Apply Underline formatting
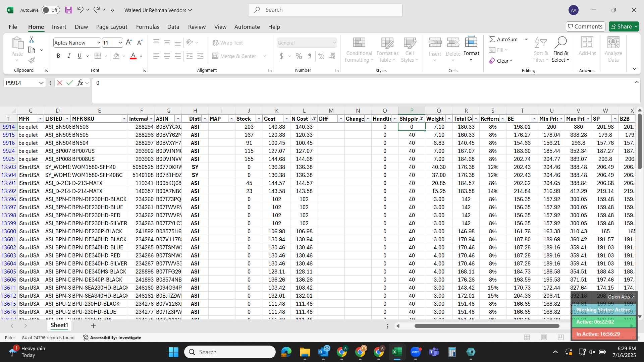The image size is (644, 362). coord(79,56)
